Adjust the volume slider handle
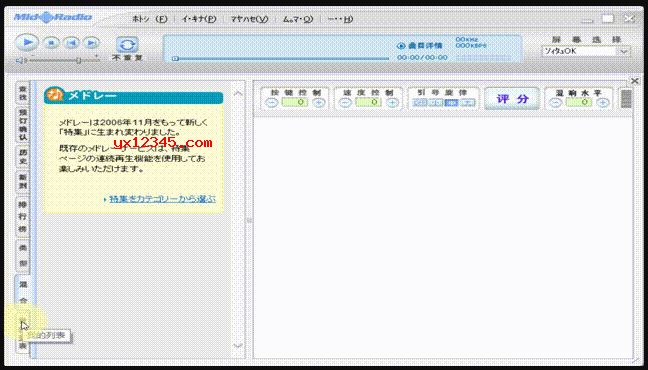This screenshot has height=370, width=648. click(x=78, y=60)
